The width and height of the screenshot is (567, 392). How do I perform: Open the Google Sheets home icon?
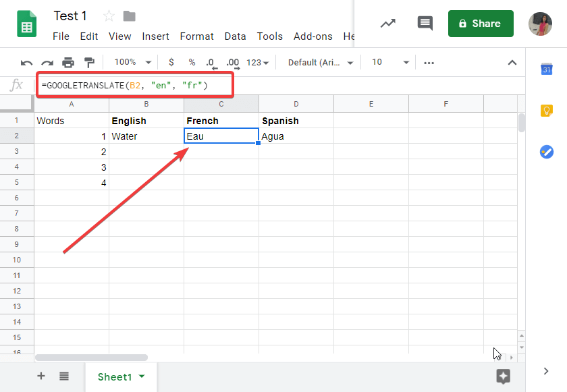click(x=27, y=24)
